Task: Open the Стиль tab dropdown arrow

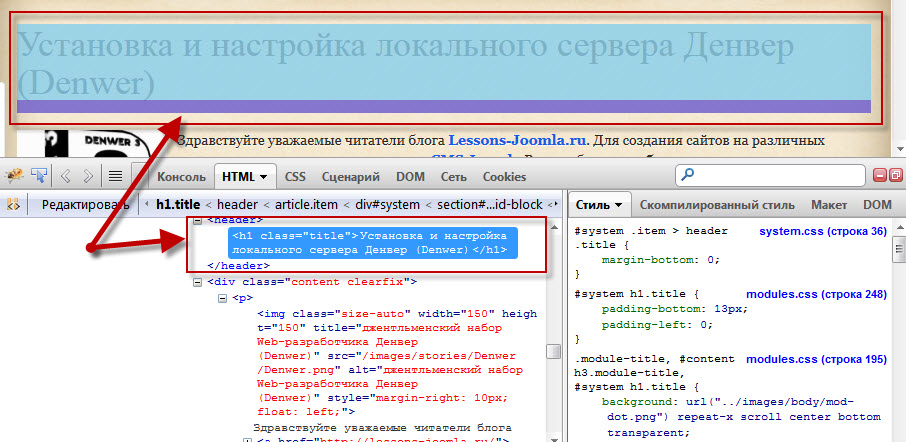Action: (618, 205)
